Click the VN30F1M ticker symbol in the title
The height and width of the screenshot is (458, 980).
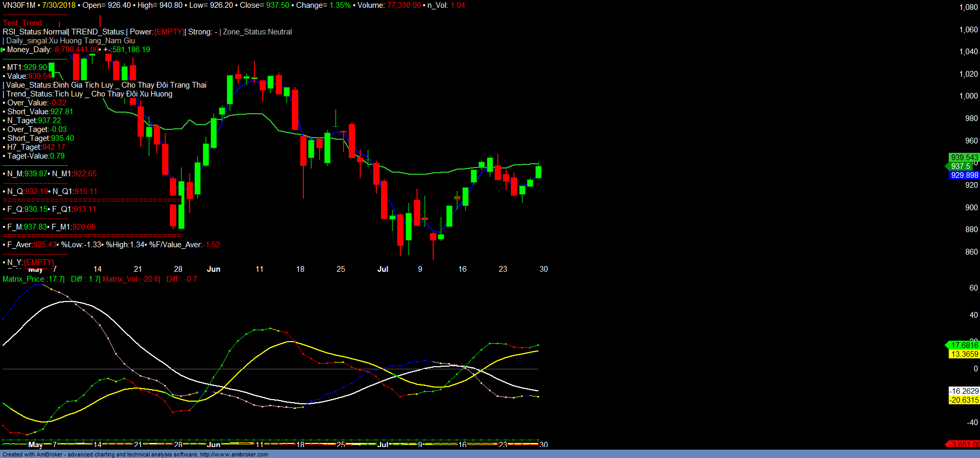(19, 5)
